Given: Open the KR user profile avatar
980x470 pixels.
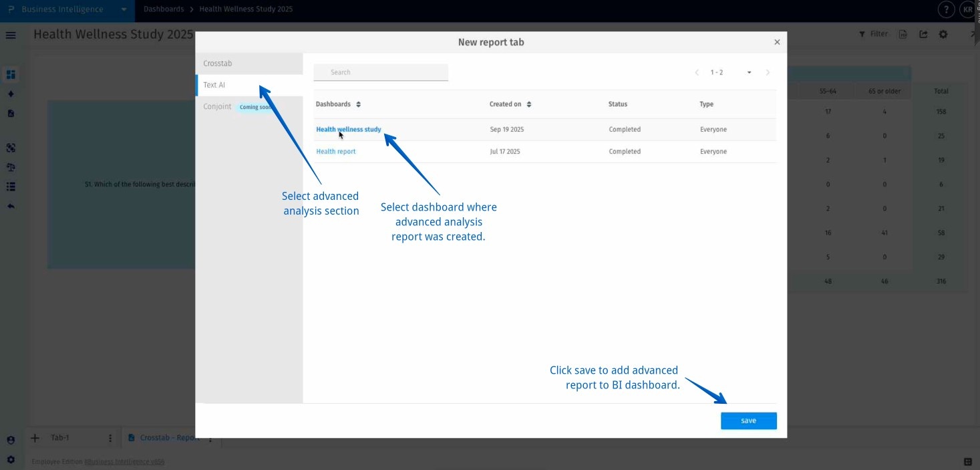Looking at the screenshot, I should 967,9.
